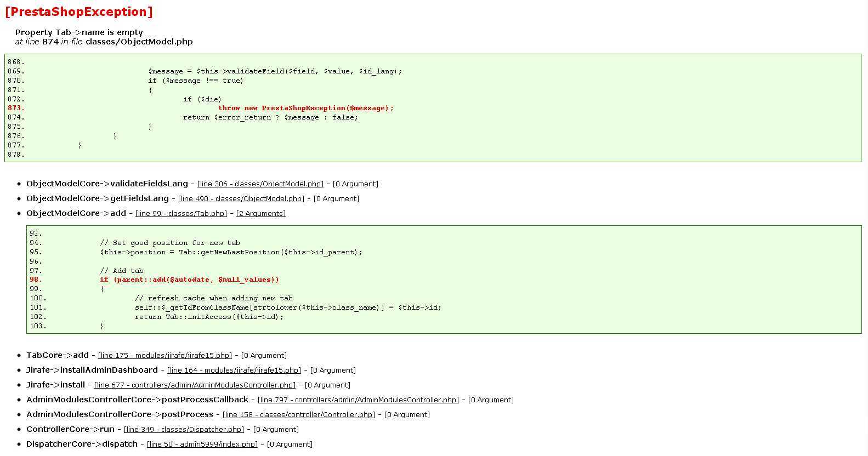Open line 158 classes/controller/Controller.php link
The width and height of the screenshot is (868, 456).
(x=299, y=415)
